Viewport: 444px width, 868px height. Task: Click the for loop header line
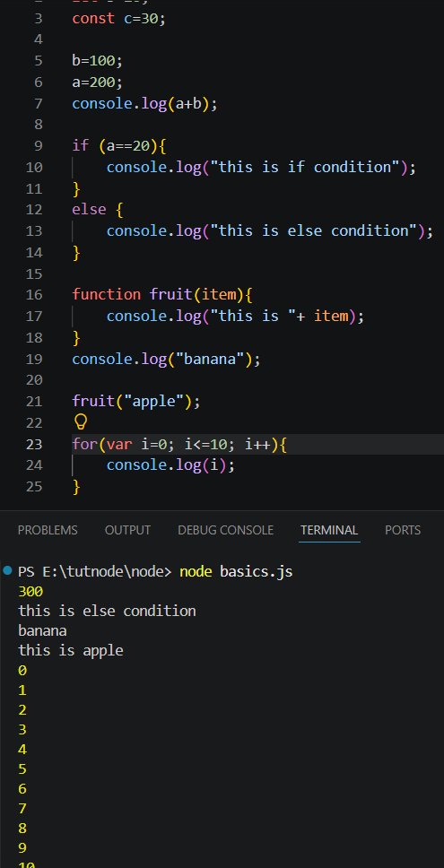point(179,444)
